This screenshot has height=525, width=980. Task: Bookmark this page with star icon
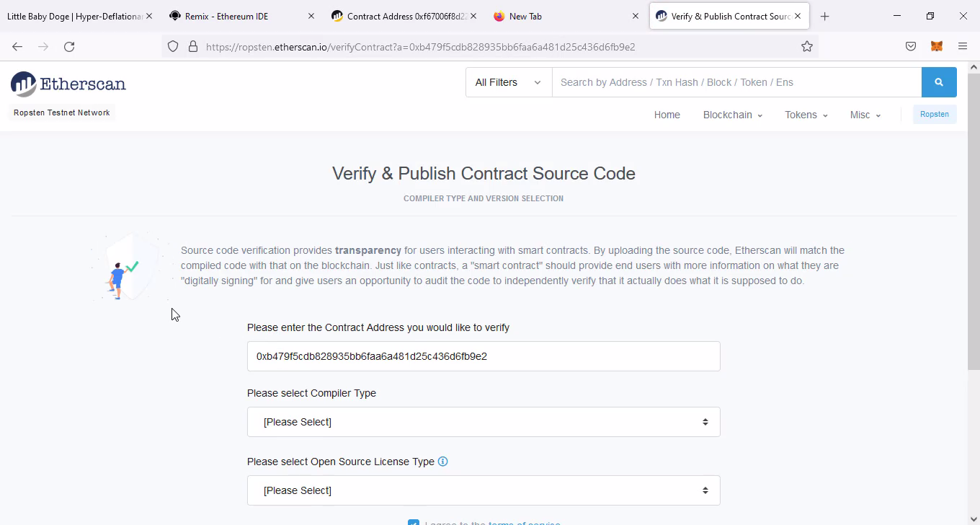click(807, 47)
